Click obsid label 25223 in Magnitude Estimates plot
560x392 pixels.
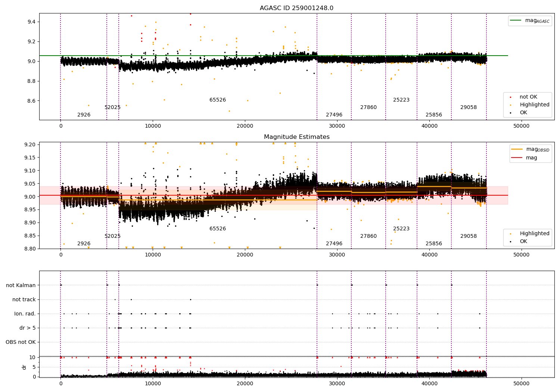click(x=401, y=229)
